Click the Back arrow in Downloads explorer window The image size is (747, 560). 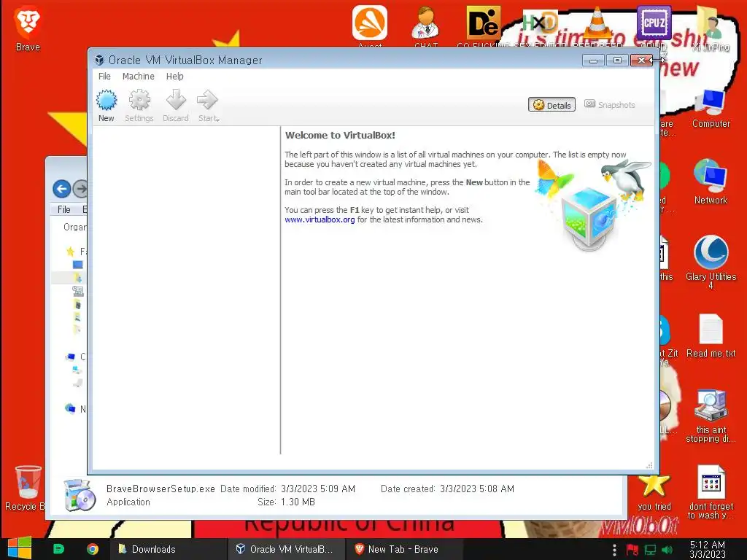tap(61, 189)
